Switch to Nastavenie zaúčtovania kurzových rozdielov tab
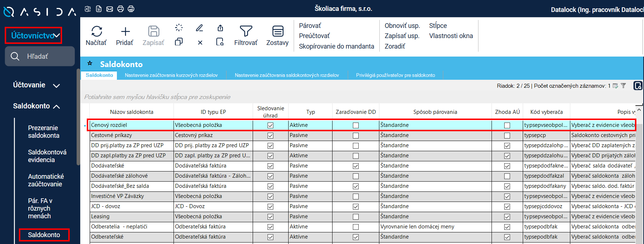 click(171, 75)
